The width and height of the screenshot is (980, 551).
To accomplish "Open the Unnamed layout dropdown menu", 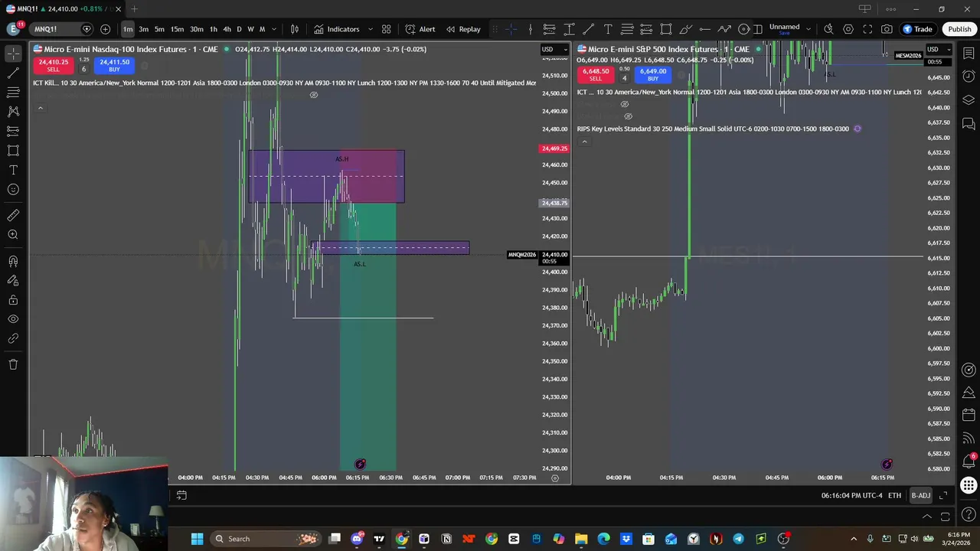I will [808, 29].
